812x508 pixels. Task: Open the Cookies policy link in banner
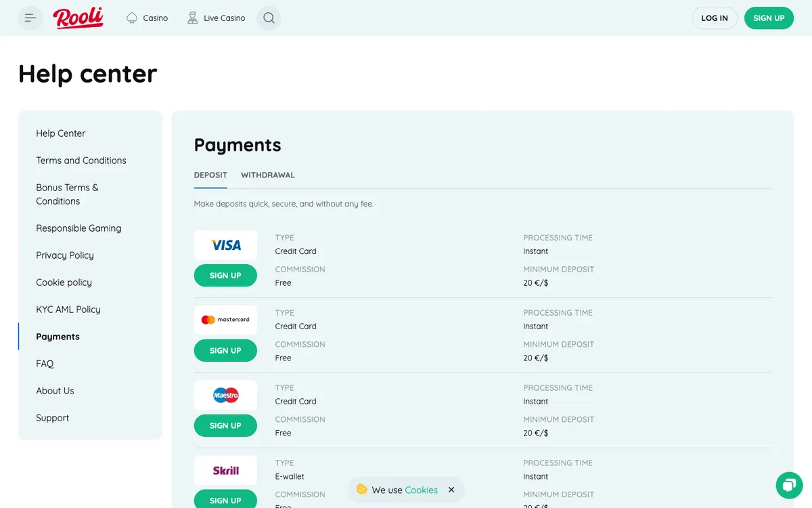coord(421,490)
